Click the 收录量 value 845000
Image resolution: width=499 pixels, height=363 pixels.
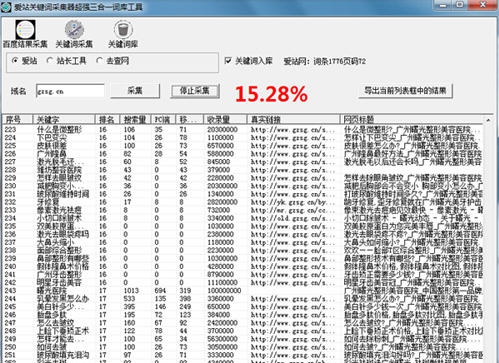click(218, 162)
